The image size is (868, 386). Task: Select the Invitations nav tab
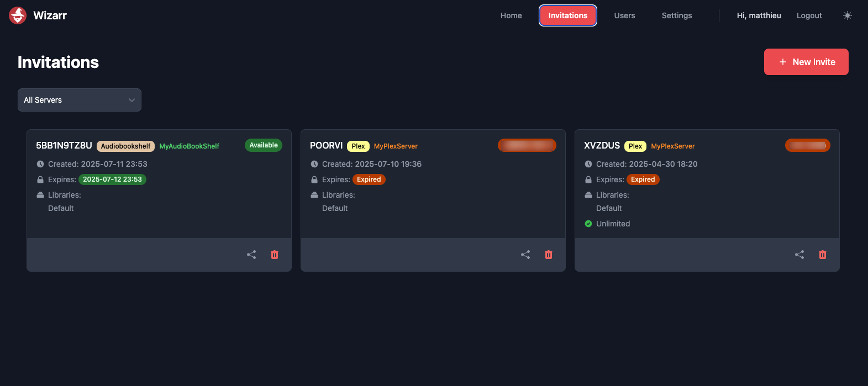tap(567, 15)
